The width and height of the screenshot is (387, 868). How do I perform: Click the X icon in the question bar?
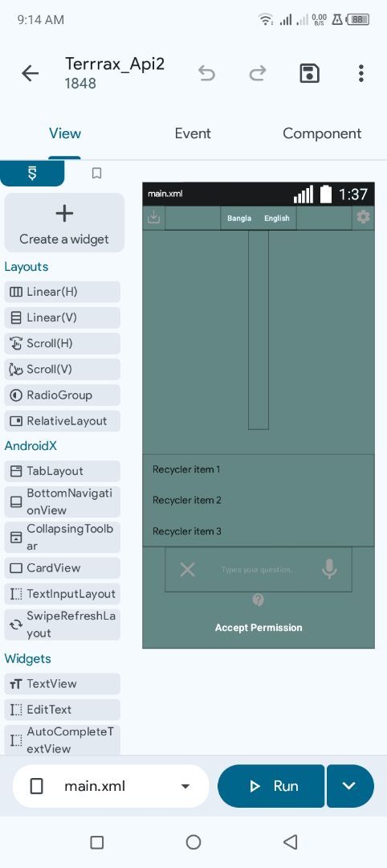point(187,569)
